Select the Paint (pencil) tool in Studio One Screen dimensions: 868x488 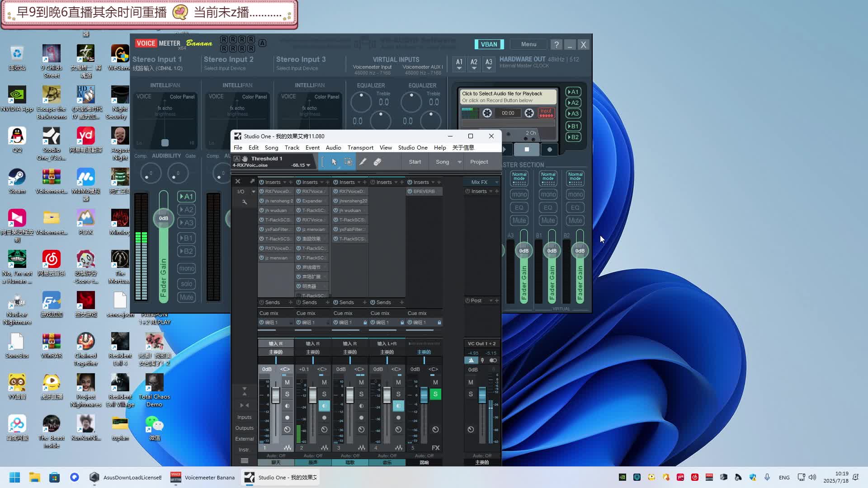click(363, 162)
